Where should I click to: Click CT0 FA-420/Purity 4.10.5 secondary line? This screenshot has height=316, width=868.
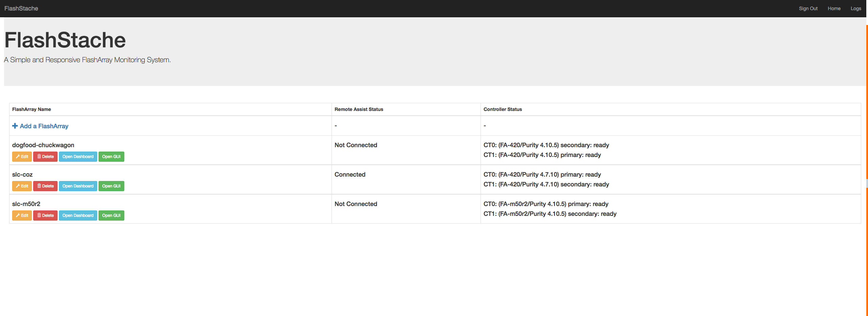(546, 145)
